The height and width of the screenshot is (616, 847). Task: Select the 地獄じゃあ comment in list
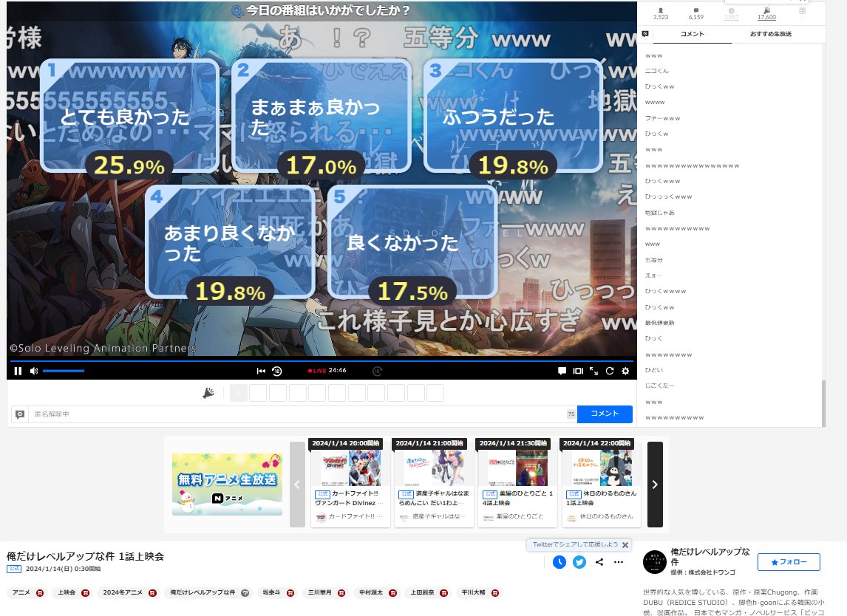(659, 213)
